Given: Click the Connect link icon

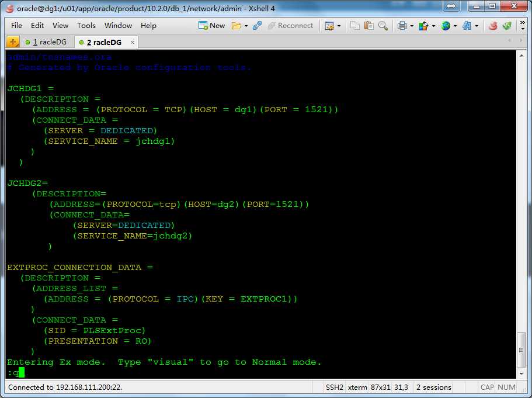Looking at the screenshot, I should point(257,26).
